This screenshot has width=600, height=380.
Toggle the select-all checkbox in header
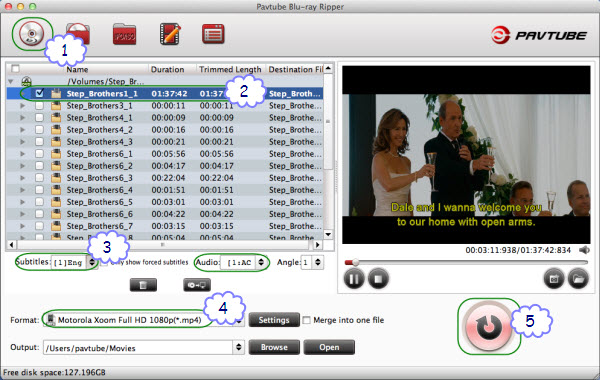coord(15,69)
